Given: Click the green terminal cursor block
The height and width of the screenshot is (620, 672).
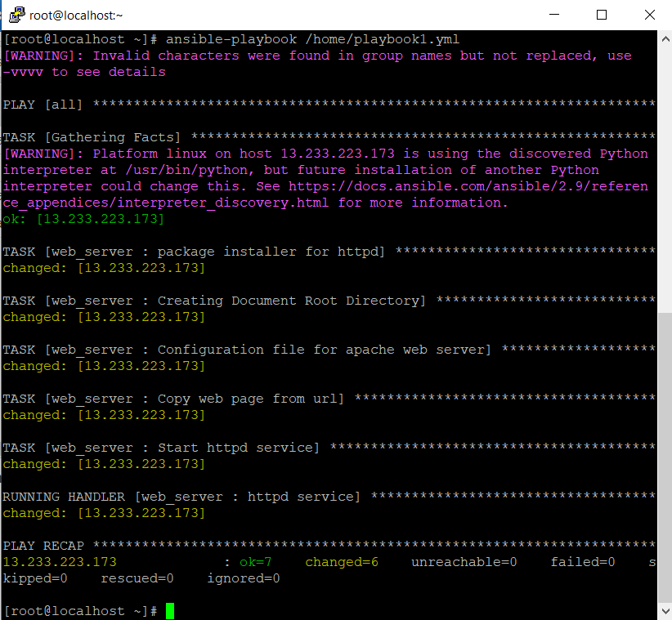Looking at the screenshot, I should coord(169,609).
